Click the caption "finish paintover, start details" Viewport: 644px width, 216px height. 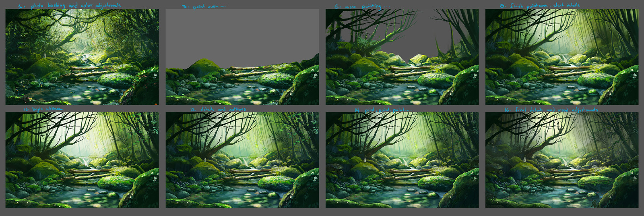click(545, 6)
